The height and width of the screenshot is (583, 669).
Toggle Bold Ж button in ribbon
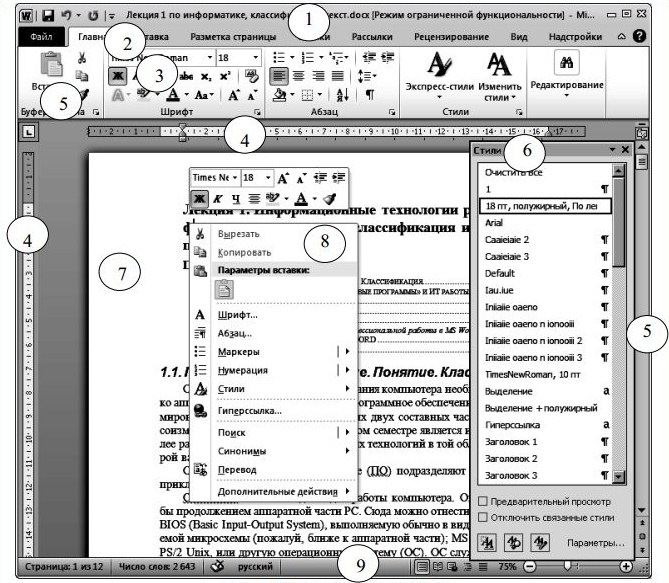click(118, 76)
